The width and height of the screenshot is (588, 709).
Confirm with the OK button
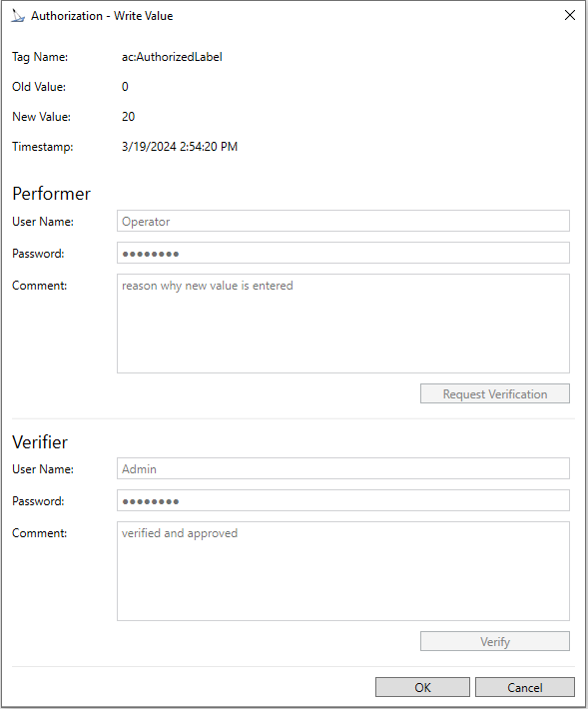click(422, 687)
